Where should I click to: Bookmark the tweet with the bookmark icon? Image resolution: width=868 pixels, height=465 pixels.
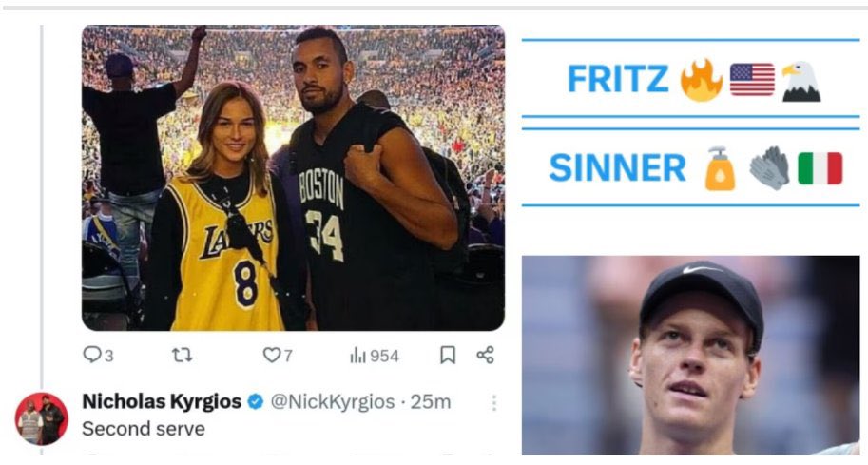coord(448,355)
